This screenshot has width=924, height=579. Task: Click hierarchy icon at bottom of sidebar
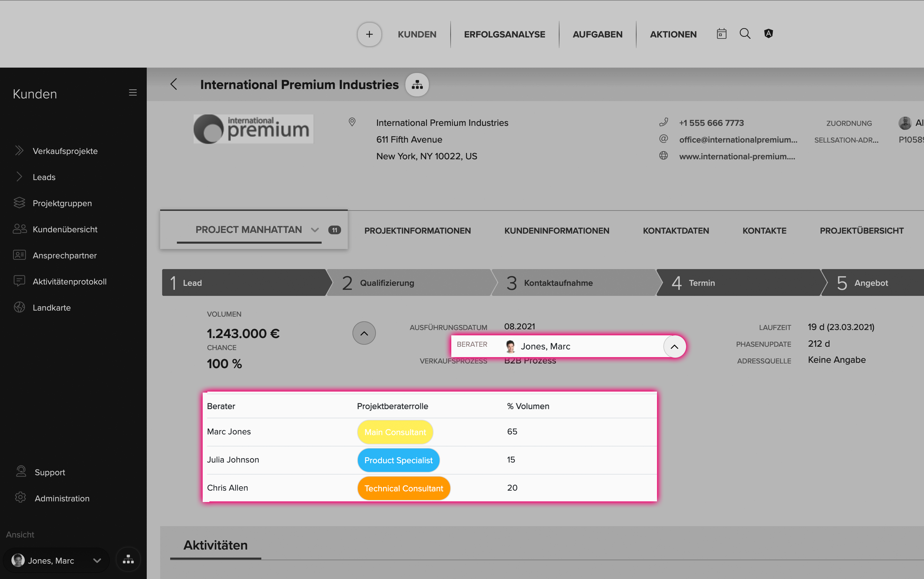pyautogui.click(x=128, y=560)
